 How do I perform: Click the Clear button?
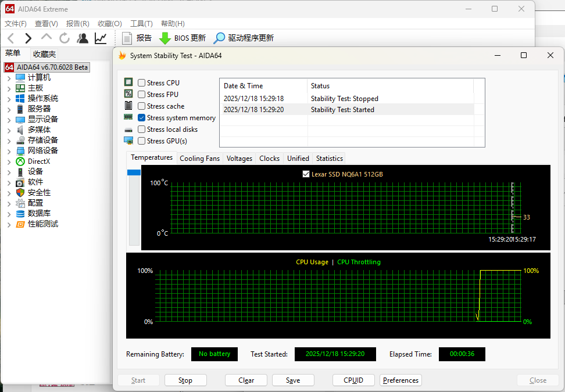pyautogui.click(x=246, y=380)
